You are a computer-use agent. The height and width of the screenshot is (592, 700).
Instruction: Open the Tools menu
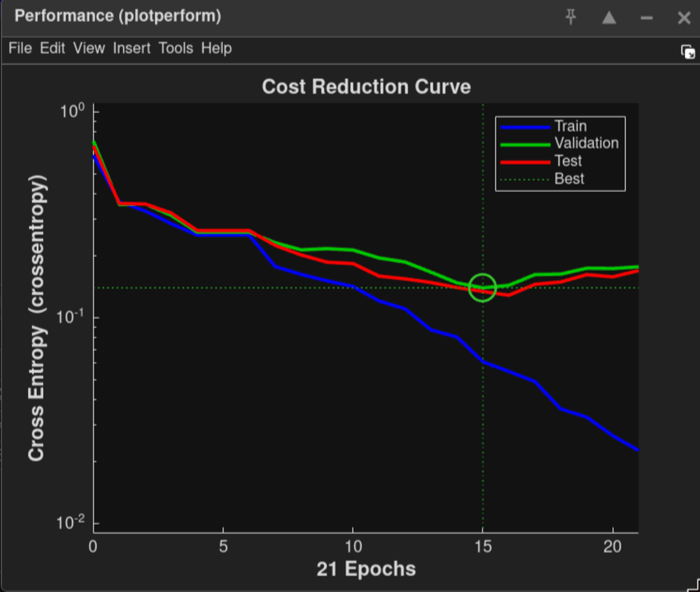(176, 48)
